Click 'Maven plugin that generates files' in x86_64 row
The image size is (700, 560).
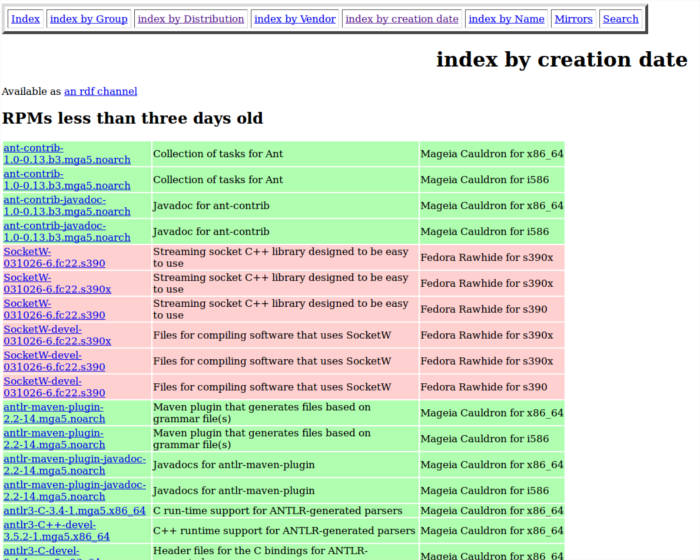point(262,413)
